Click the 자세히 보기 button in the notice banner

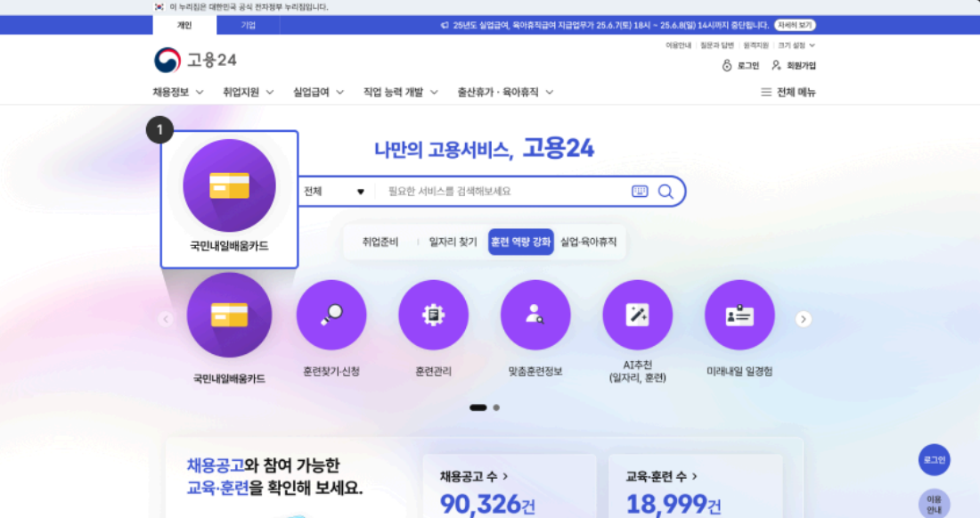795,25
